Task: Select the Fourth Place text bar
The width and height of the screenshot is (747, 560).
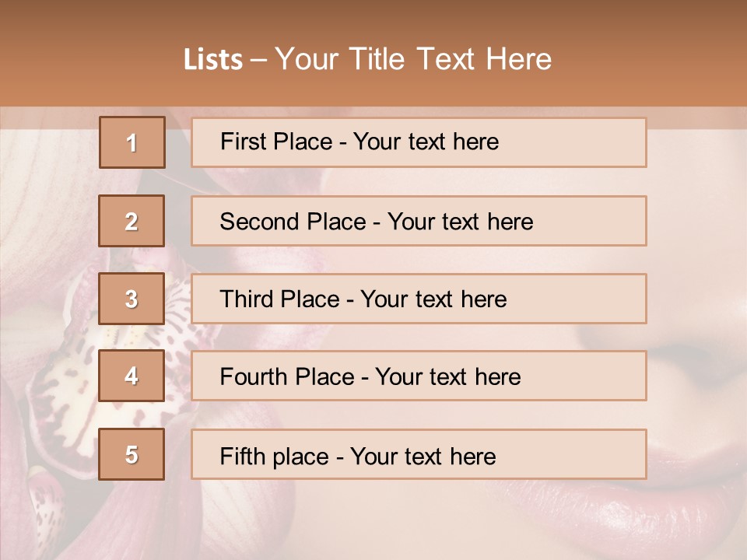Action: pos(419,376)
